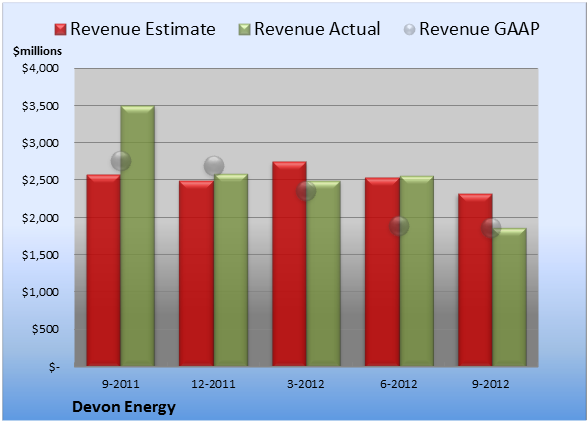Screen dimensions: 588x422
Task: Click the $1,500 axis label
Action: [40, 255]
